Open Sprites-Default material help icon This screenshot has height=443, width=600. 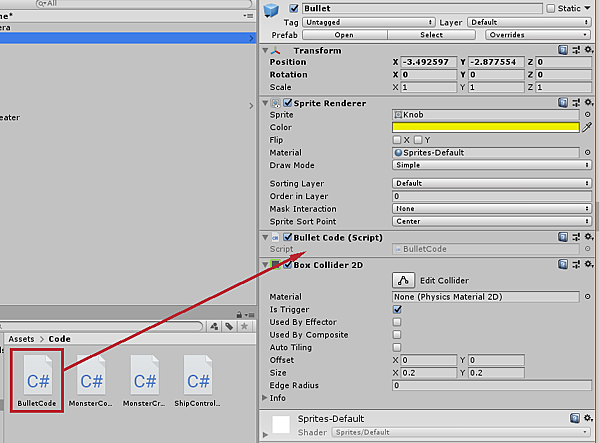[575, 418]
